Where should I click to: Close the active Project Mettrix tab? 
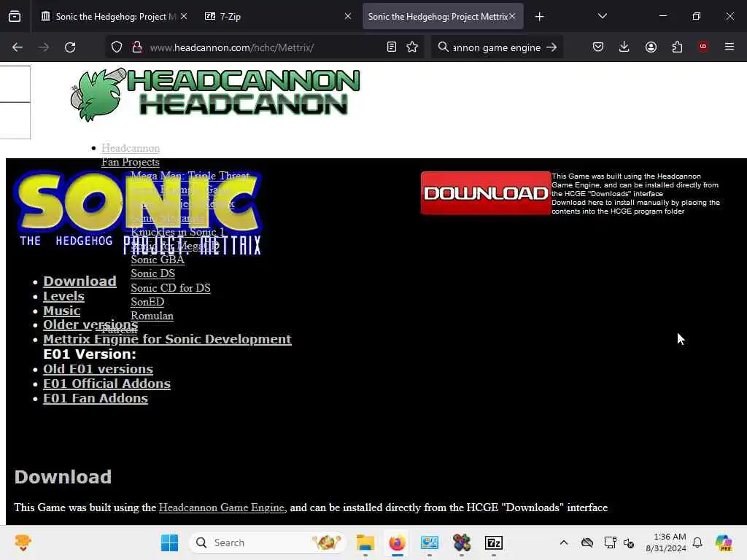[x=512, y=16]
